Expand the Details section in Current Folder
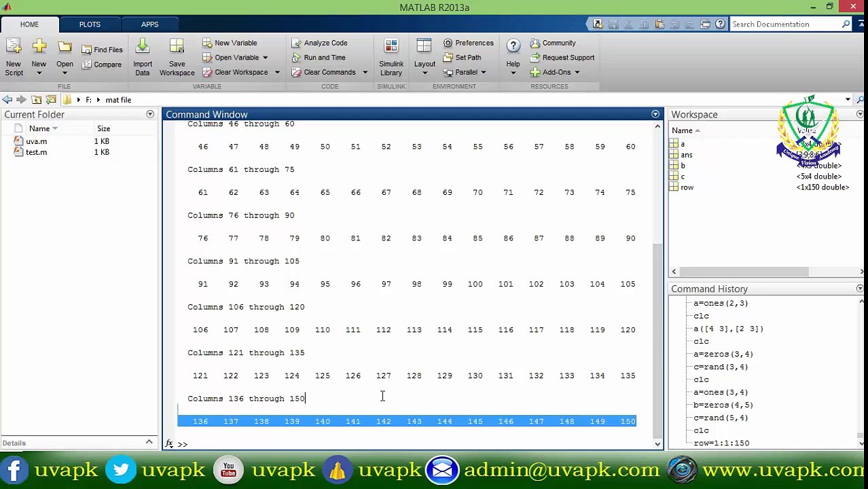Screen dimensions: 868x489 [x=149, y=443]
